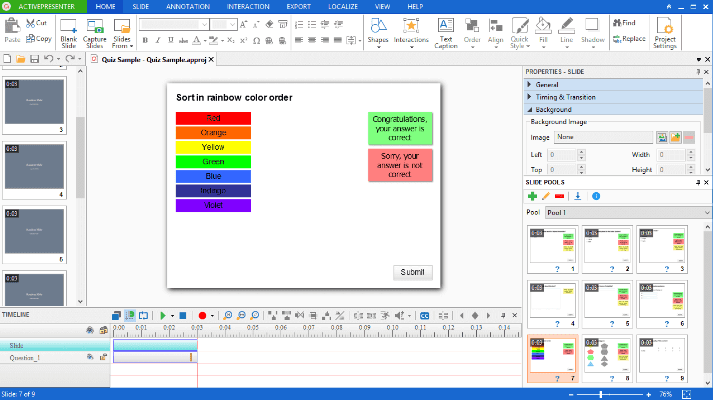
Task: Toggle closed captions CC in timeline
Action: click(424, 315)
